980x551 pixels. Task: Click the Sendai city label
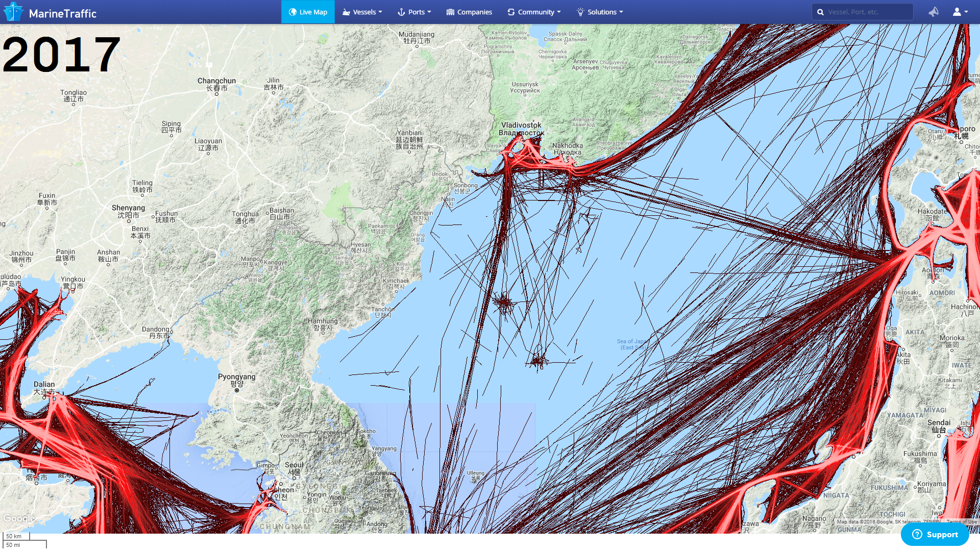click(x=939, y=426)
